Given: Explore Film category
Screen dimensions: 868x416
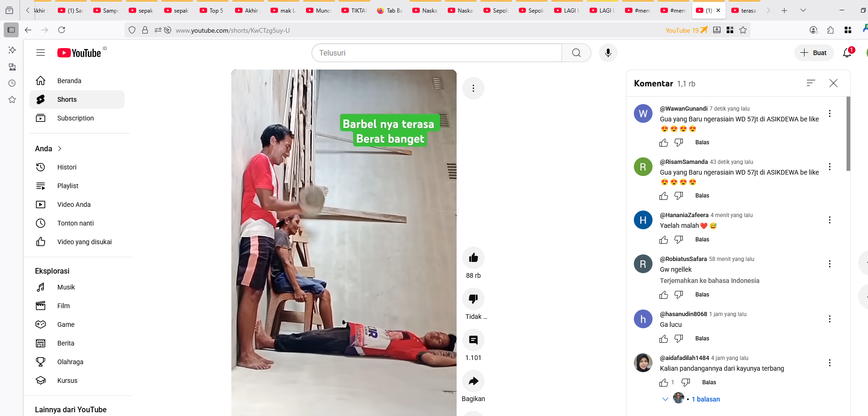Looking at the screenshot, I should pos(77,306).
